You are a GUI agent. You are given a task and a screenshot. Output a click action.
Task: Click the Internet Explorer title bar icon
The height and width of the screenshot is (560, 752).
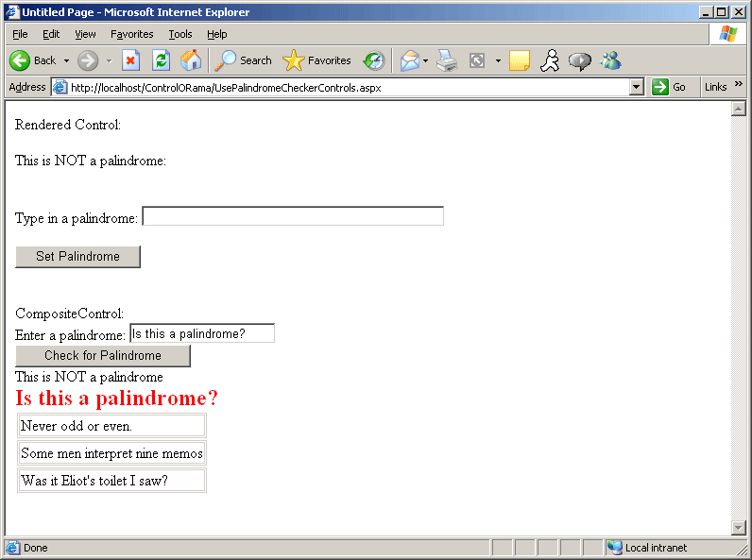tap(12, 12)
